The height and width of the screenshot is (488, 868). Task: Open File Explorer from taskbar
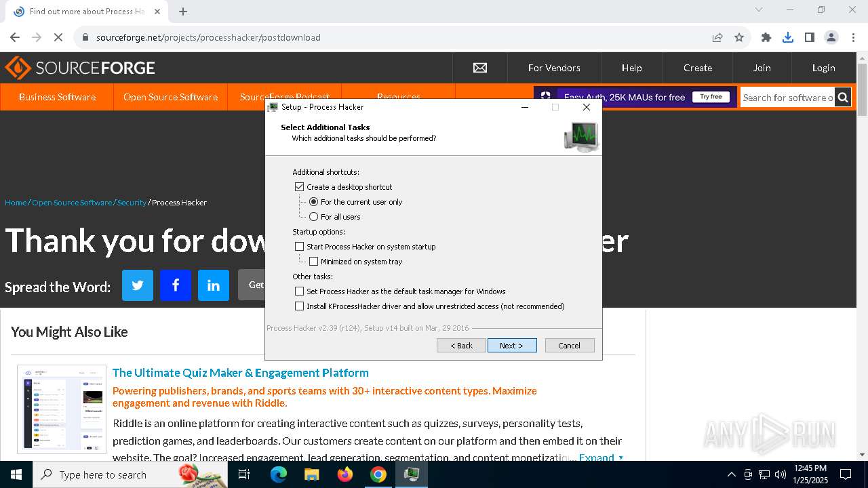tap(312, 474)
